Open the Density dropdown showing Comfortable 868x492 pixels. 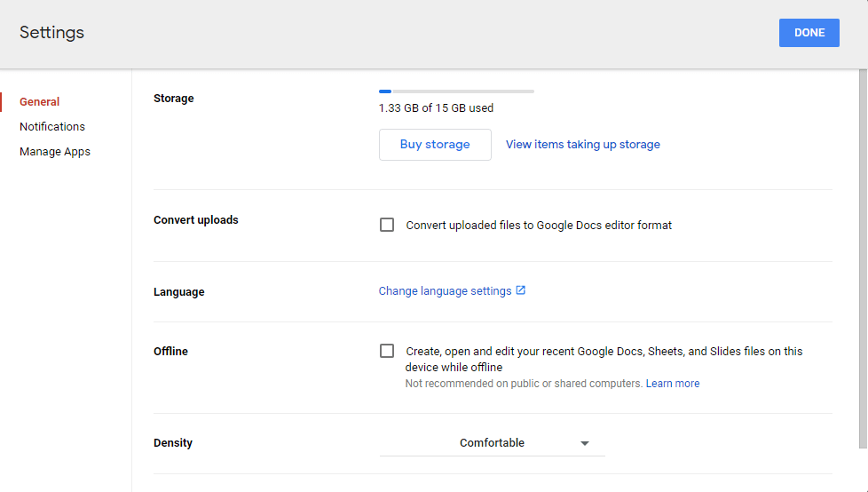tap(492, 443)
